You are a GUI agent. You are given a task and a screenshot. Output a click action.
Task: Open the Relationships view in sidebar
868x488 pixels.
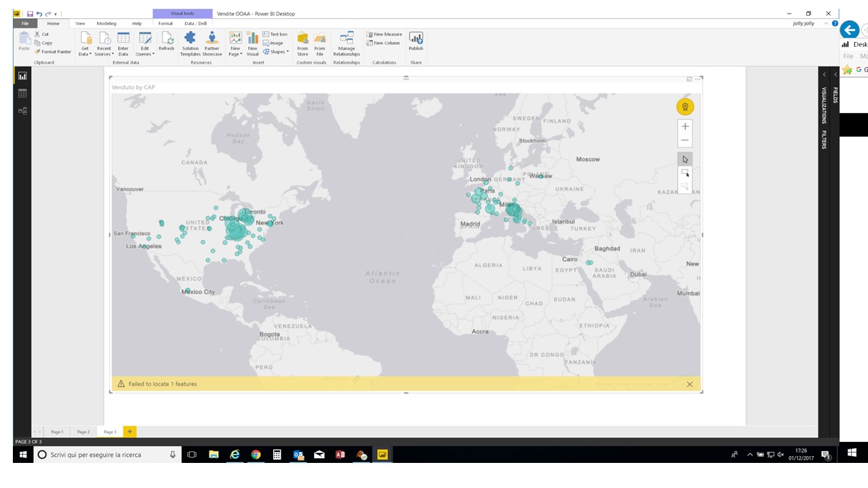point(22,110)
